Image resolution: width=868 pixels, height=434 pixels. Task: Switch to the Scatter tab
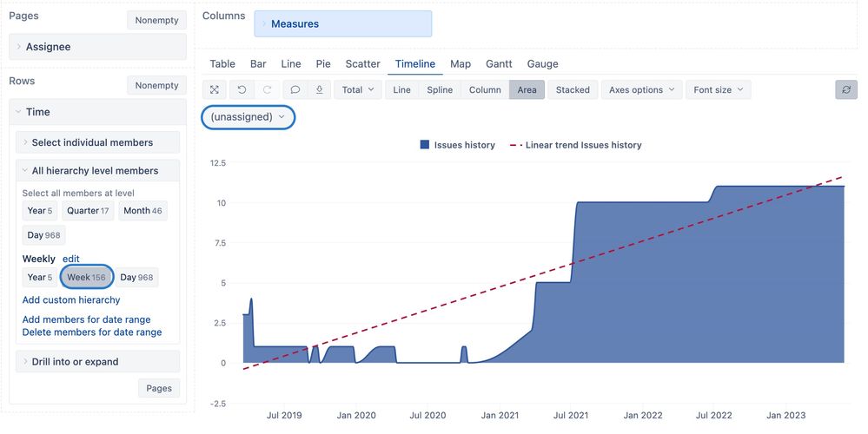(x=362, y=64)
